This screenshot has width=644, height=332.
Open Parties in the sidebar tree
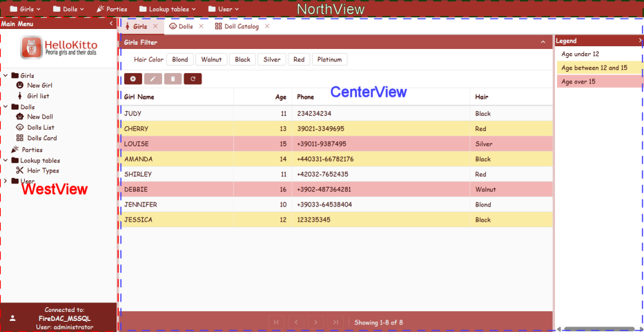[32, 150]
